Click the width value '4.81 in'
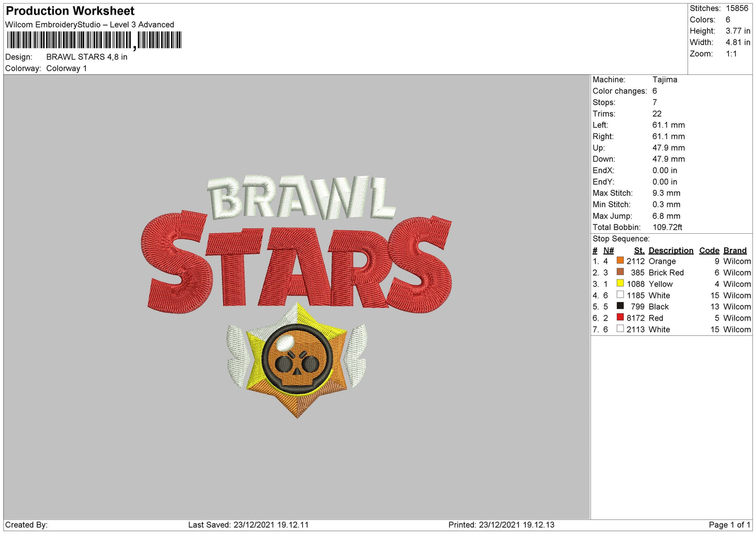 coord(738,42)
